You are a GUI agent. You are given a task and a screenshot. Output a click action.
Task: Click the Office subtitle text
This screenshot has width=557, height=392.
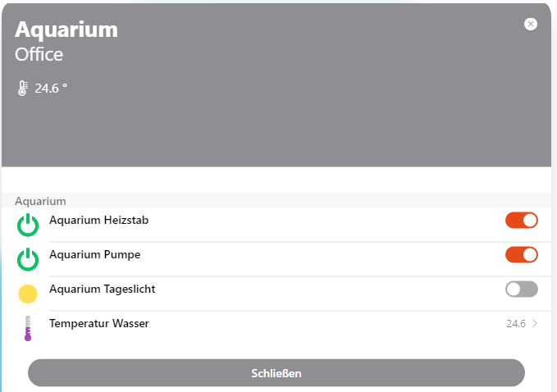point(39,55)
